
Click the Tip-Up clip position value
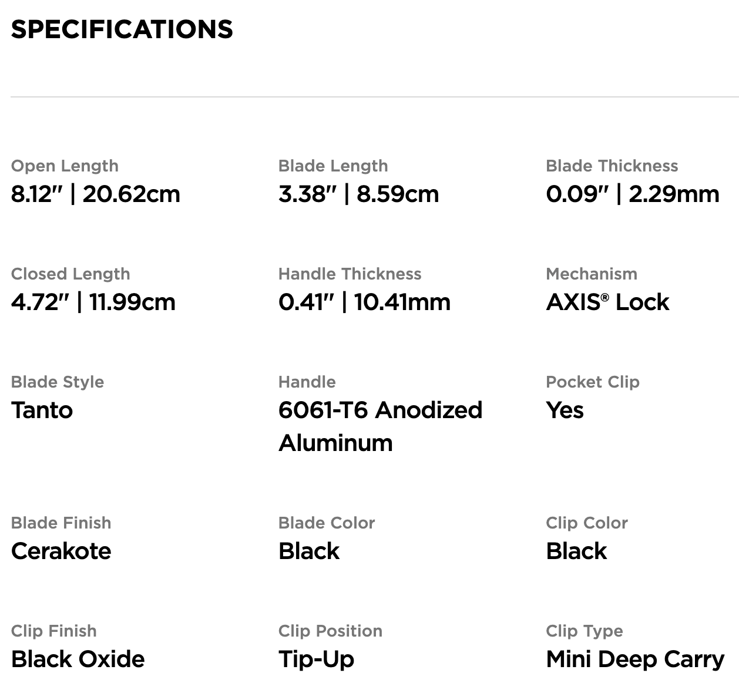click(317, 659)
